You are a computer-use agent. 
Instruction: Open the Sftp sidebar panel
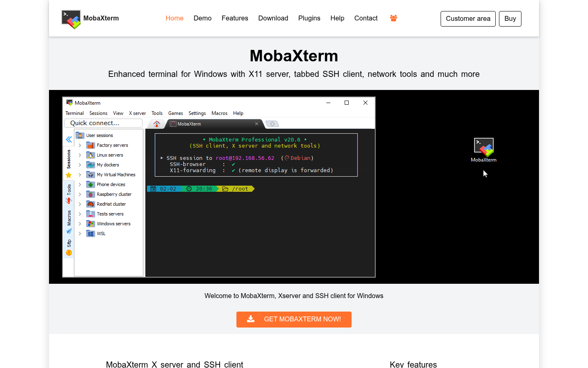tap(69, 248)
